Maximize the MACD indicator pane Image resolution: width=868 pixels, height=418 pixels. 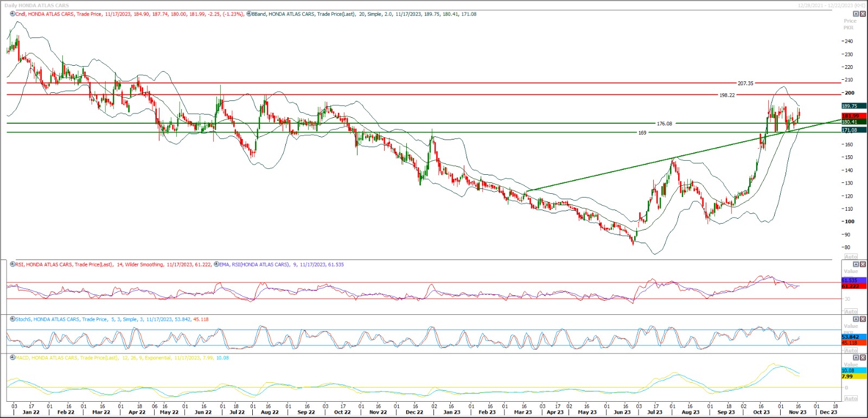[856, 358]
